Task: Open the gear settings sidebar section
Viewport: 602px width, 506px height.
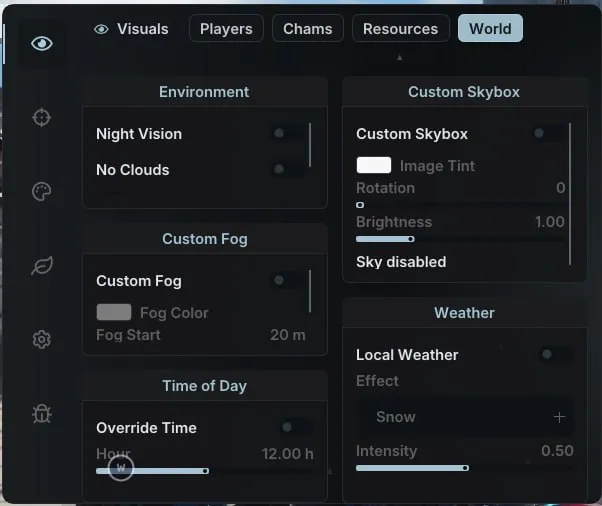Action: (x=41, y=339)
